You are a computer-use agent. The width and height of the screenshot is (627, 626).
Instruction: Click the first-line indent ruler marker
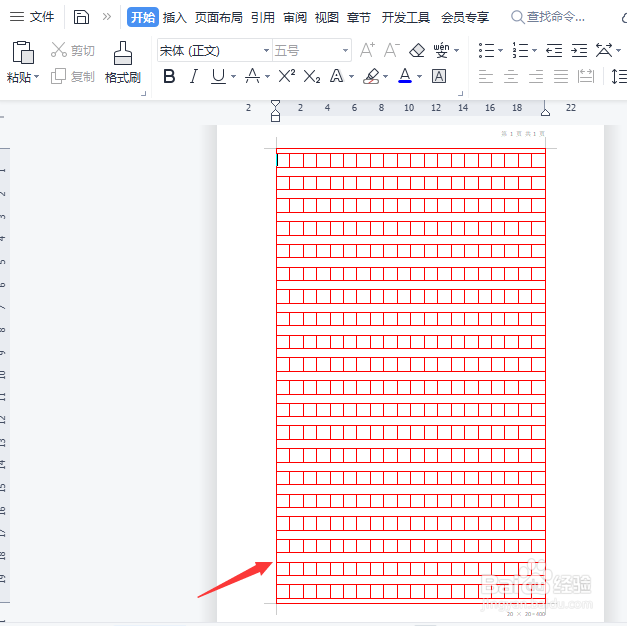tap(276, 105)
